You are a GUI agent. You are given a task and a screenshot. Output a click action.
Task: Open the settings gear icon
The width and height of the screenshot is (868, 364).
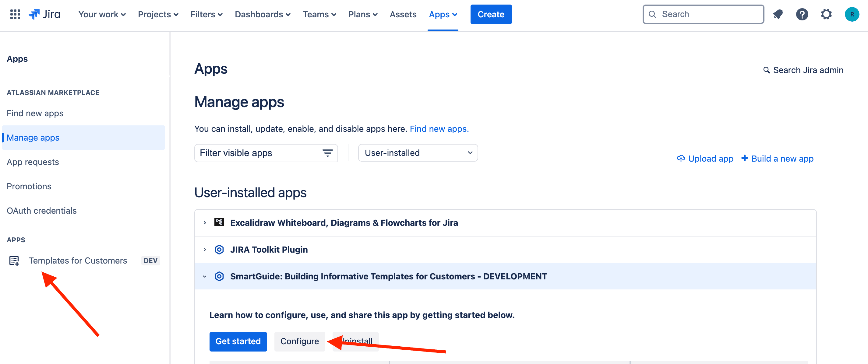[826, 14]
